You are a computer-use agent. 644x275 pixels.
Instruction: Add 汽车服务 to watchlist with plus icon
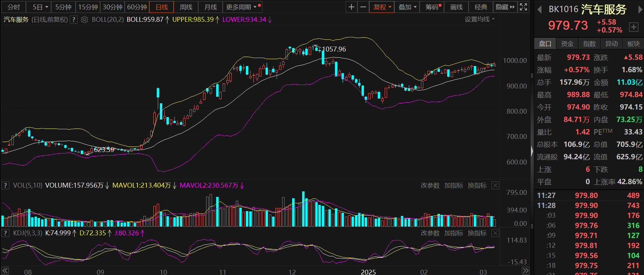pyautogui.click(x=634, y=27)
